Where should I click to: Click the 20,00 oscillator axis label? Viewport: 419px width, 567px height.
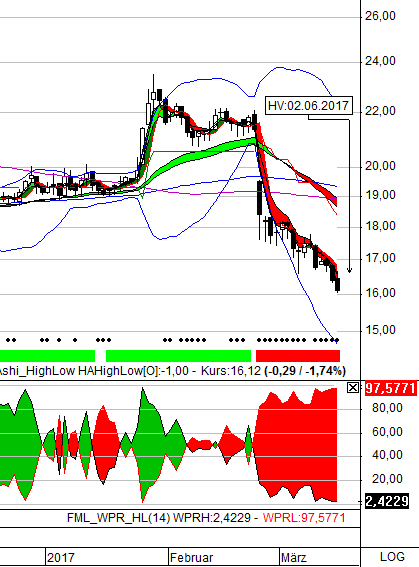(387, 479)
